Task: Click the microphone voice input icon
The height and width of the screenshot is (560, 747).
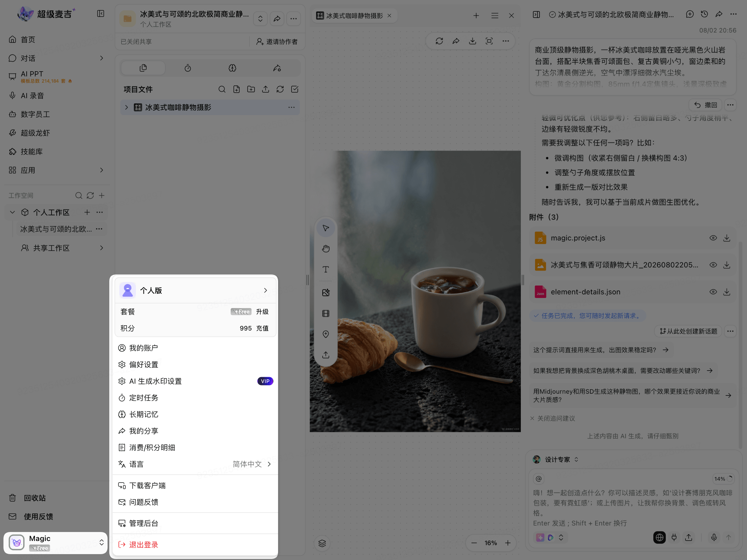Action: [714, 538]
